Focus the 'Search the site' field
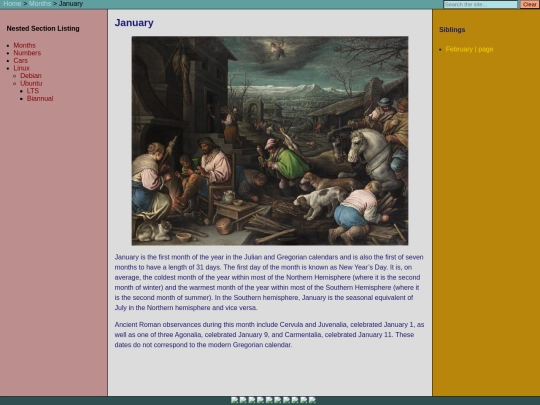The height and width of the screenshot is (405, 540). tap(480, 4)
